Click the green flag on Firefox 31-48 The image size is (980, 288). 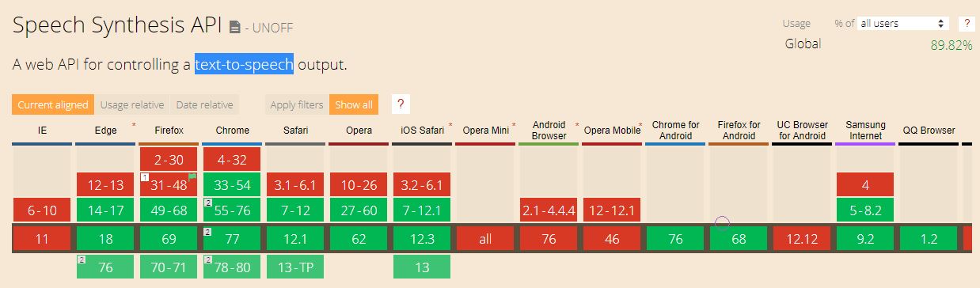click(192, 177)
